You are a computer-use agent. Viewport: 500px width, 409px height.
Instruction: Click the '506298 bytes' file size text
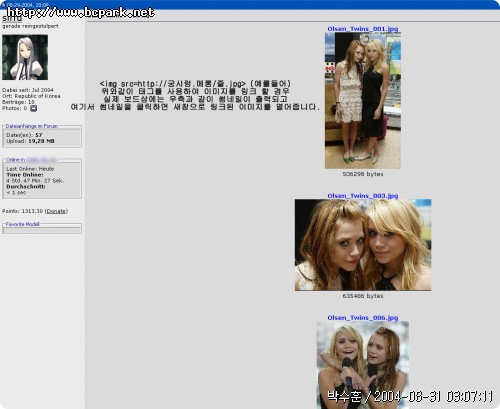[x=363, y=174]
